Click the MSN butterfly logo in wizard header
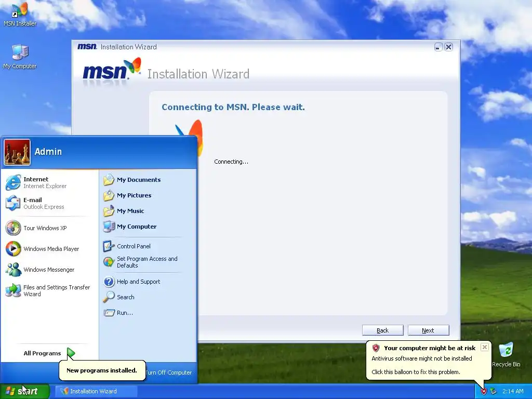Viewport: 532px width, 399px height. coord(132,65)
